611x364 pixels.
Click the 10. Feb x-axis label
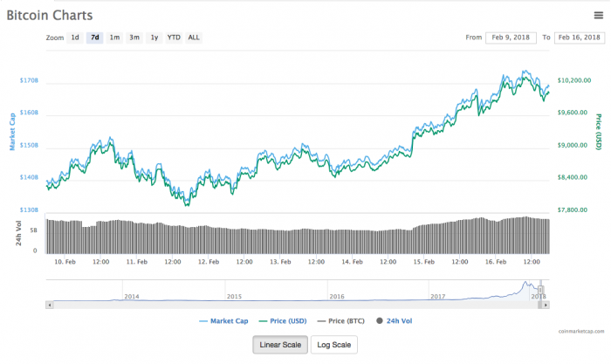[x=65, y=262]
